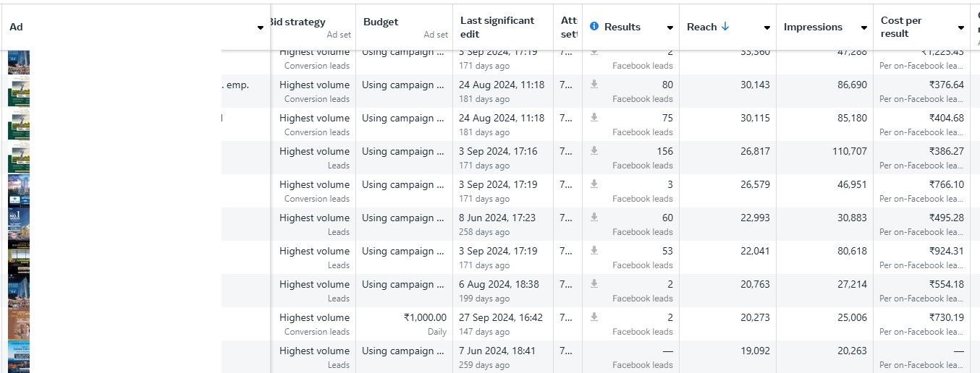Open the Cost per result column dropdown
The image size is (980, 373).
[960, 27]
